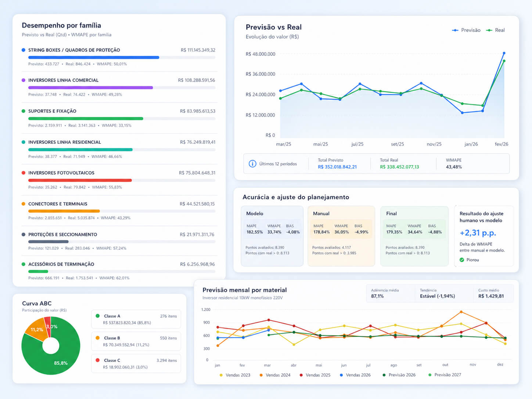The image size is (532, 399).
Task: Open the Manual accuracy card title
Action: [x=321, y=213]
